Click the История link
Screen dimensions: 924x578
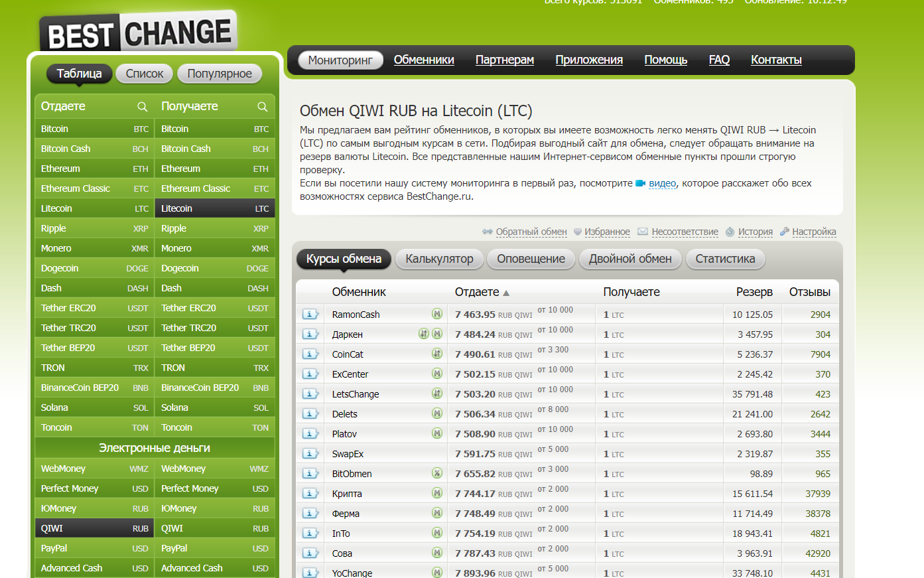coord(756,232)
